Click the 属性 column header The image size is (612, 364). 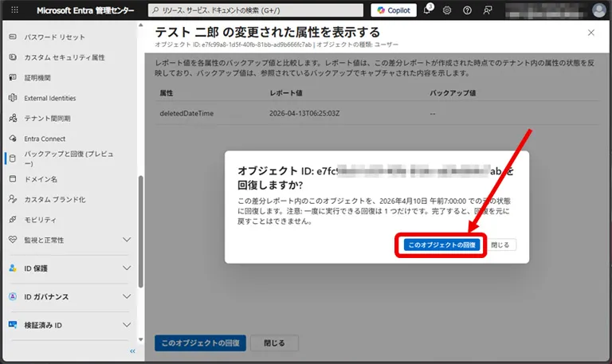(167, 93)
